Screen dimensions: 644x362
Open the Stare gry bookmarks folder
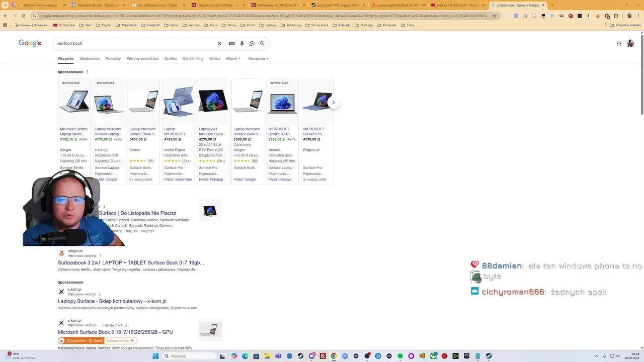point(364,25)
